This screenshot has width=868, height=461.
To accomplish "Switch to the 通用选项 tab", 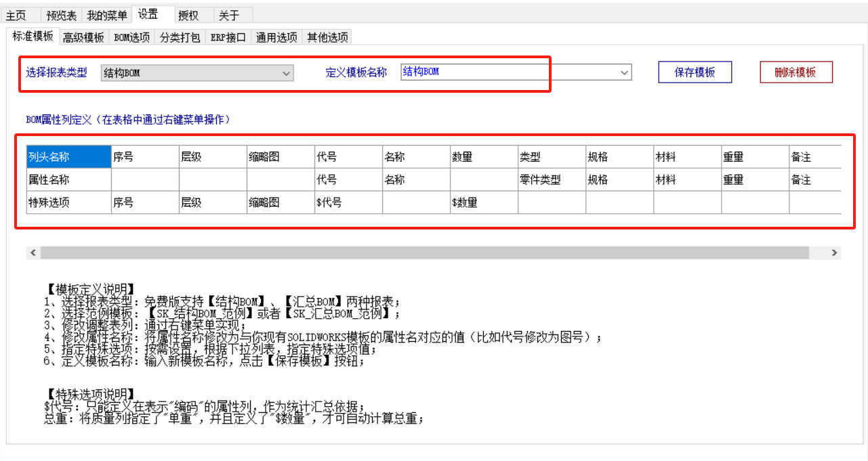I will click(275, 37).
